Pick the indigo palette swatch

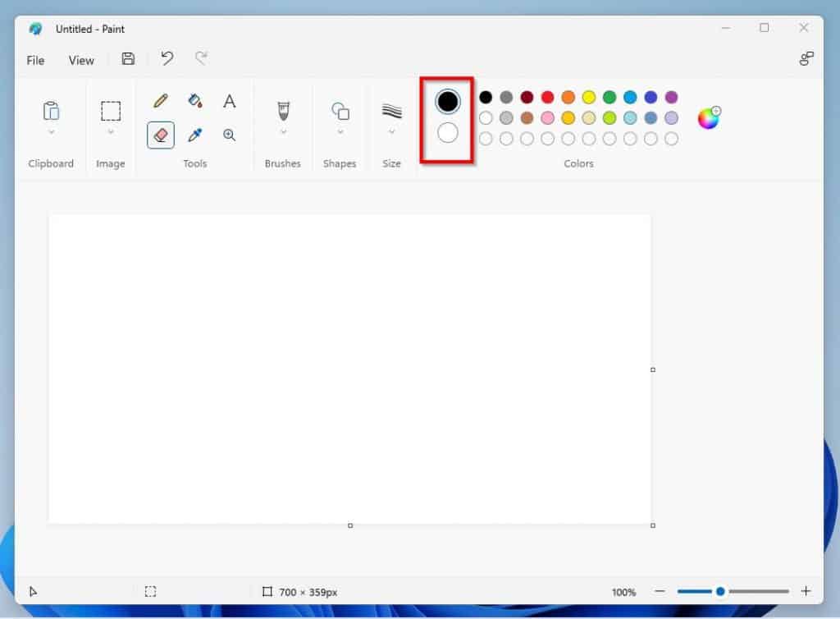point(651,97)
